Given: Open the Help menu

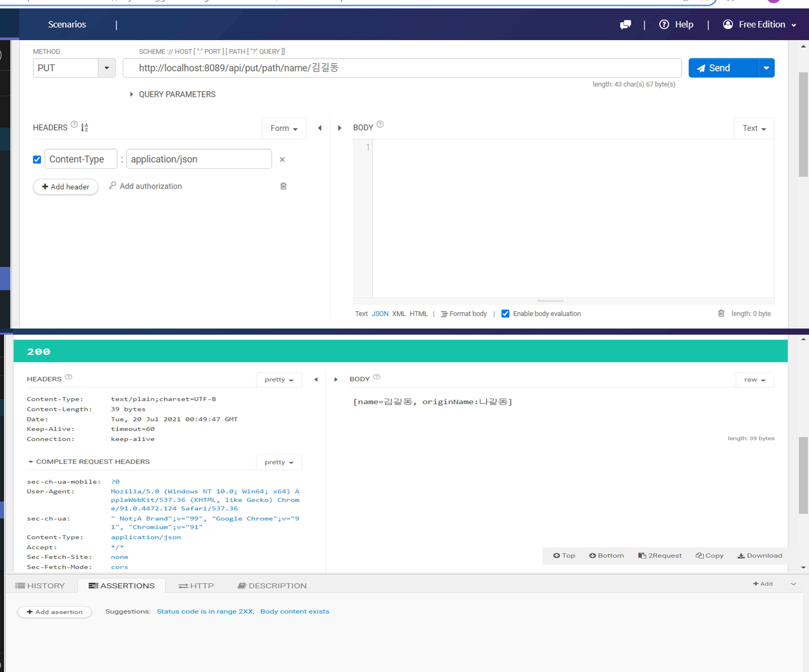Looking at the screenshot, I should 676,25.
